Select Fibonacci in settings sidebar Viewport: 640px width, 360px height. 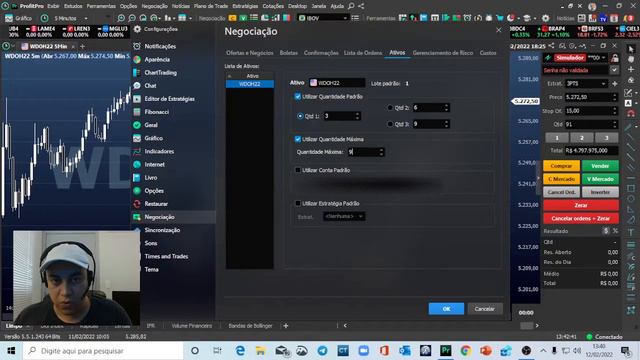156,112
